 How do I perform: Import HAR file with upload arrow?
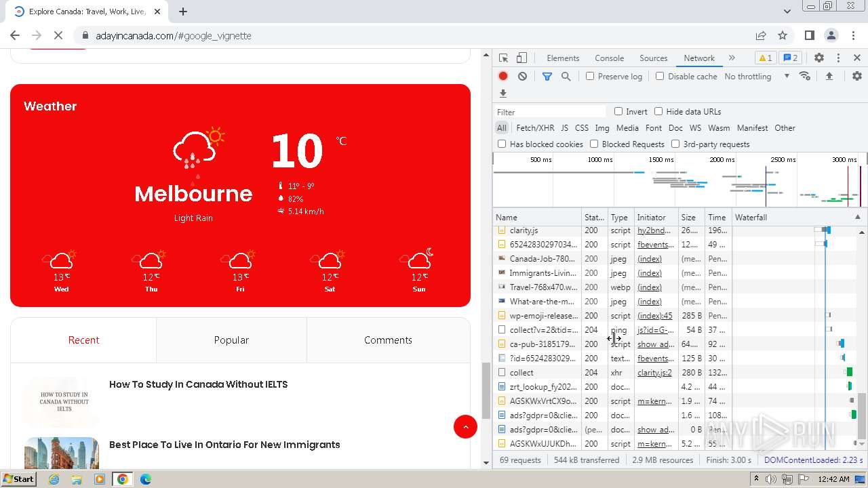tap(829, 77)
